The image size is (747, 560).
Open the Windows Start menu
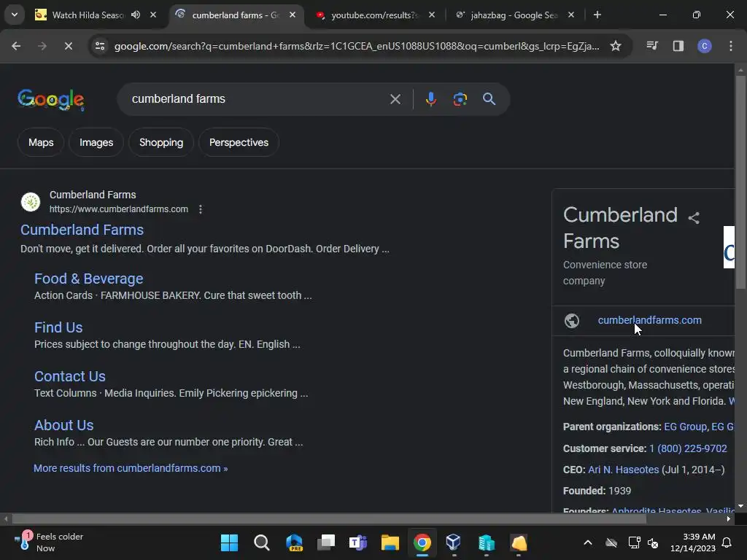(x=229, y=542)
